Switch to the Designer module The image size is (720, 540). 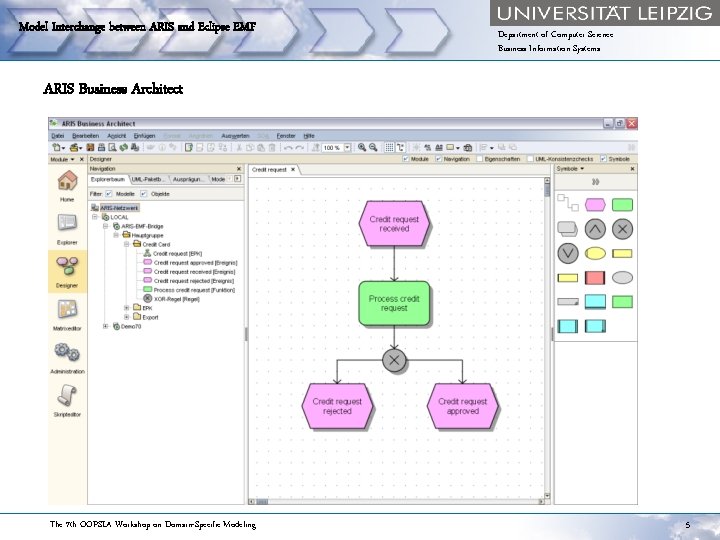tap(67, 272)
